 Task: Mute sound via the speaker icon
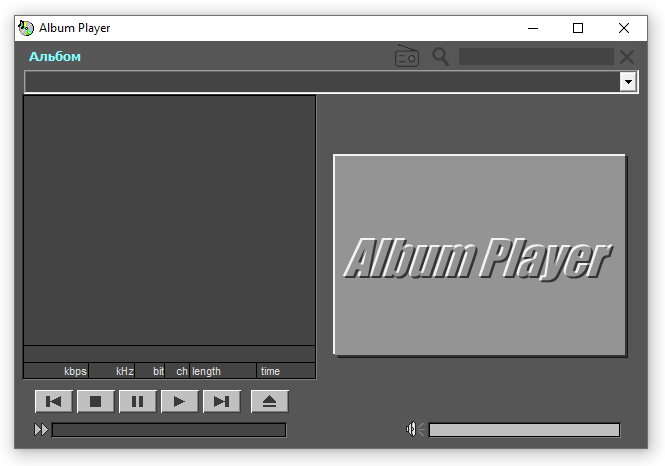pyautogui.click(x=415, y=429)
